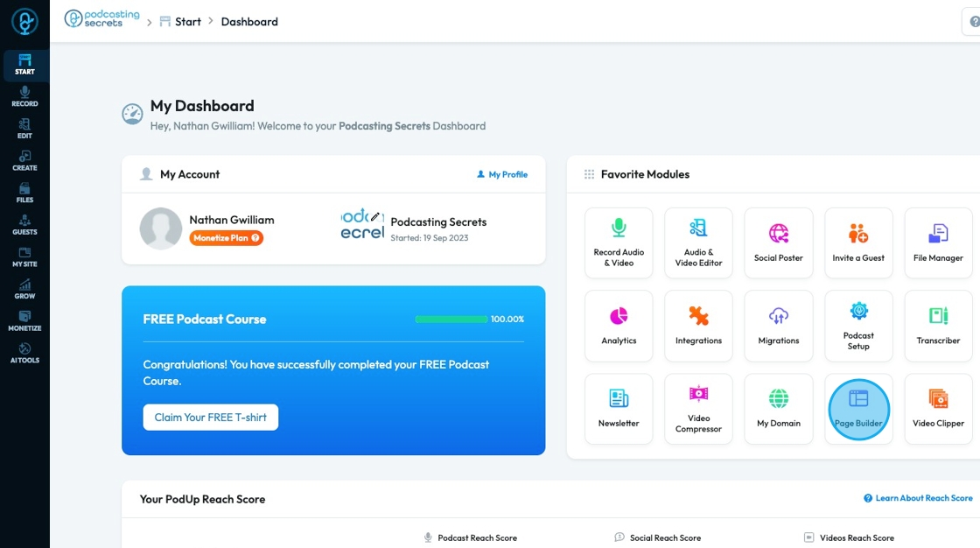Image resolution: width=980 pixels, height=548 pixels.
Task: Open the Integrations puzzle piece module
Action: point(698,326)
